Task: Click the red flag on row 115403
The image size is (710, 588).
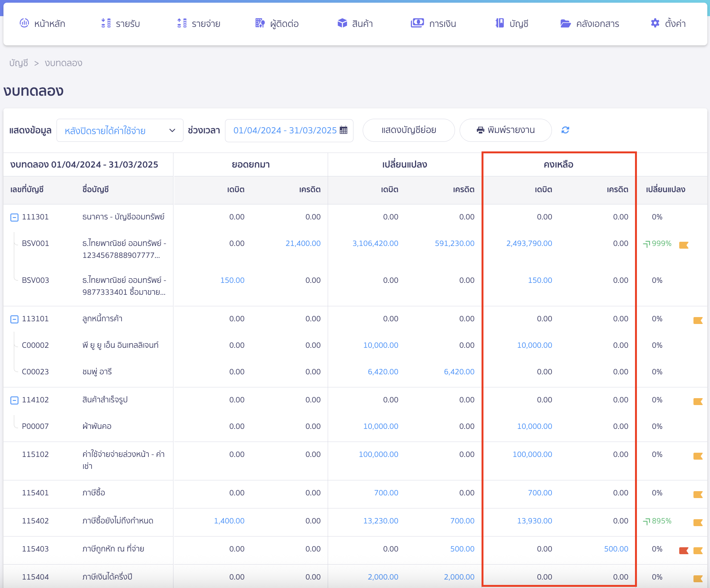Action: click(x=683, y=550)
